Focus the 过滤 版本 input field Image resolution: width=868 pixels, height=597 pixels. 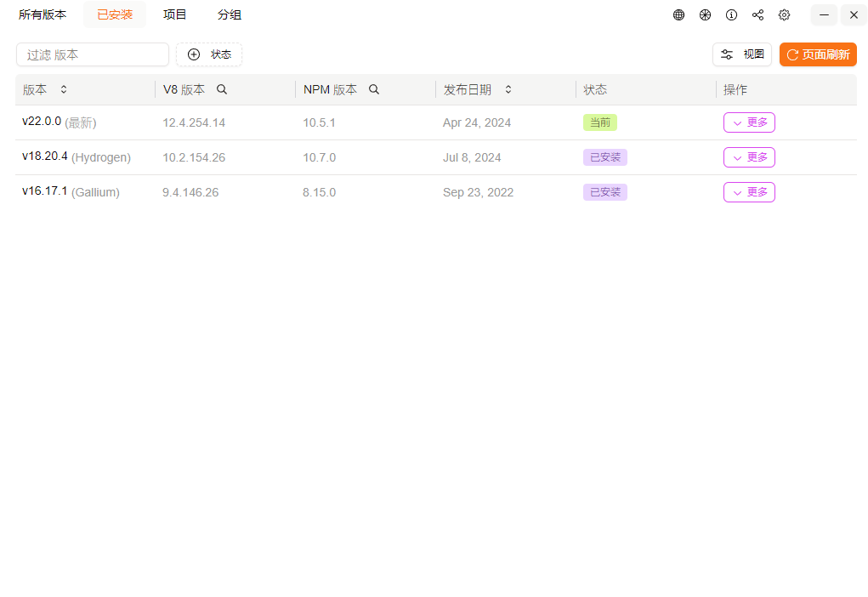tap(93, 54)
